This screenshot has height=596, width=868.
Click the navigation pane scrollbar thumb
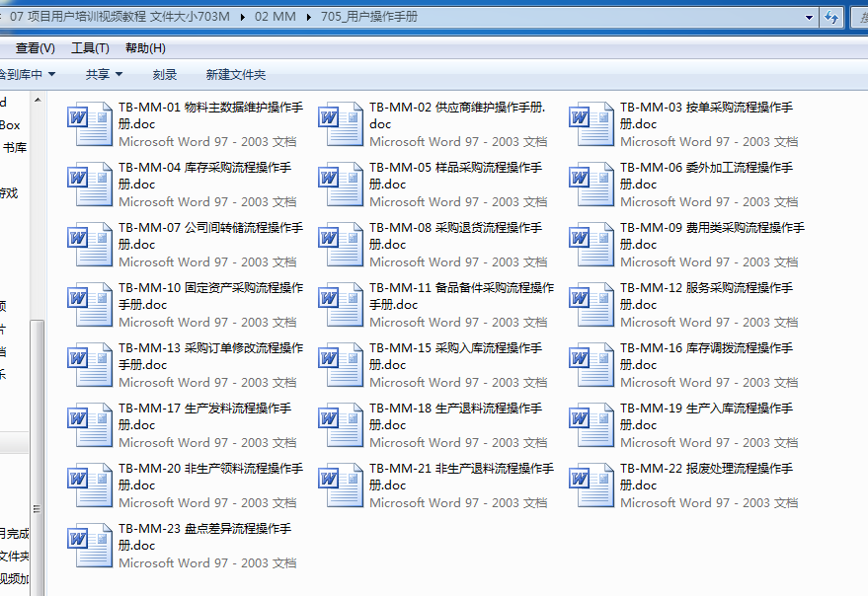[38, 458]
